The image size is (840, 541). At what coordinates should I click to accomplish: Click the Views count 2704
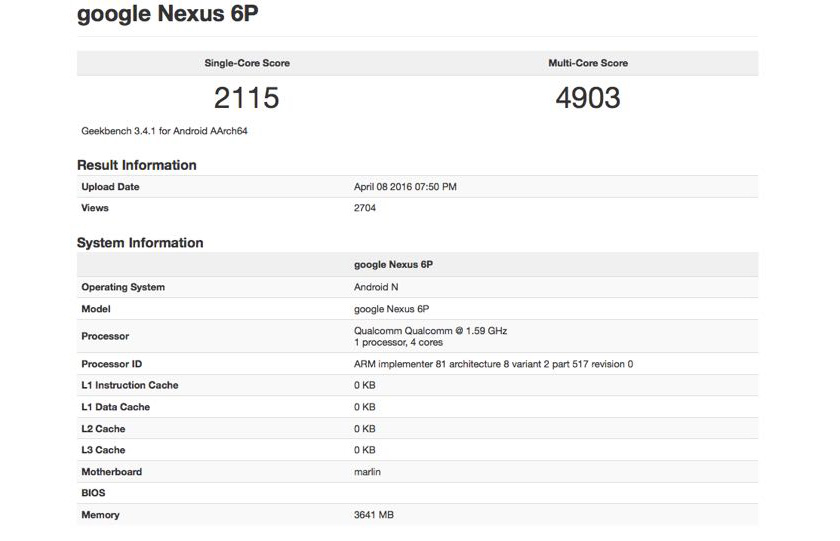tap(365, 208)
